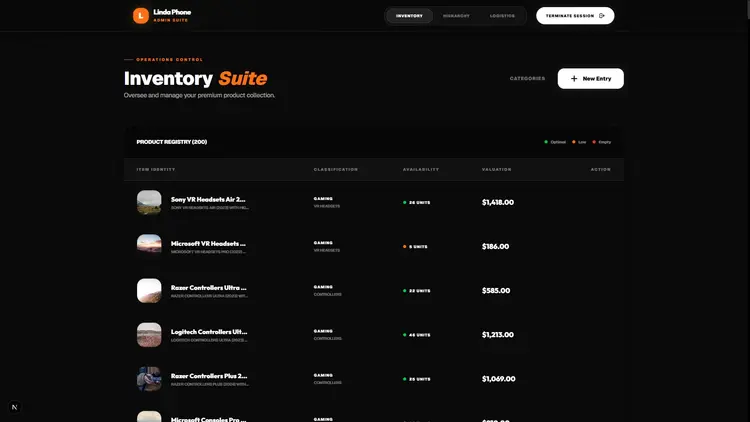Image resolution: width=750 pixels, height=422 pixels.
Task: Select the Razer Controllers Plus product name
Action: click(x=209, y=376)
